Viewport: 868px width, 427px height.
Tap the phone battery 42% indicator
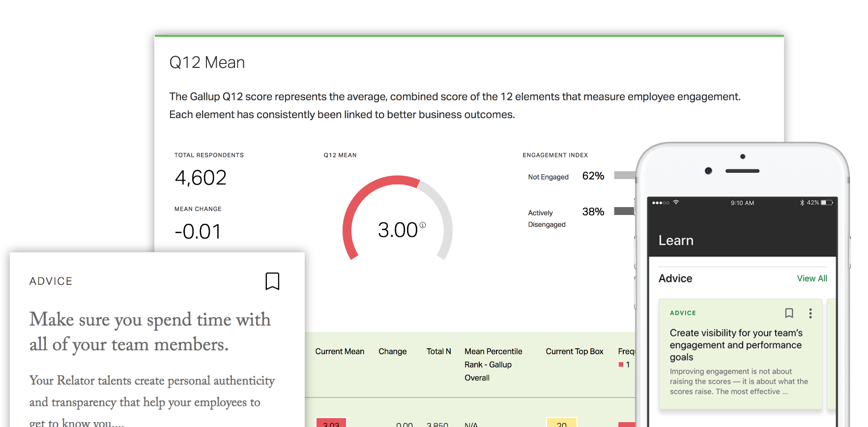[x=820, y=203]
